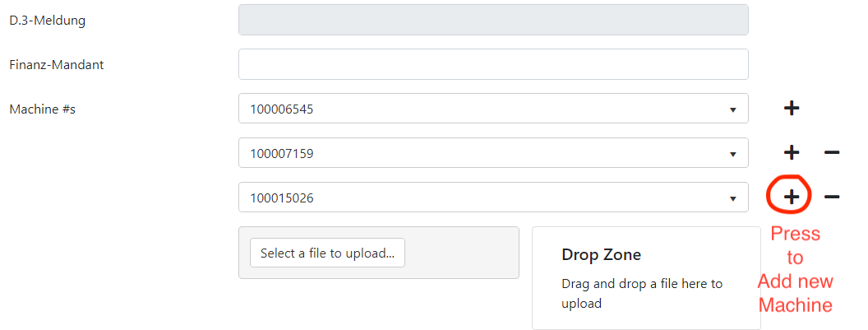Click the "Finanz-Mandant" label

[x=56, y=64]
